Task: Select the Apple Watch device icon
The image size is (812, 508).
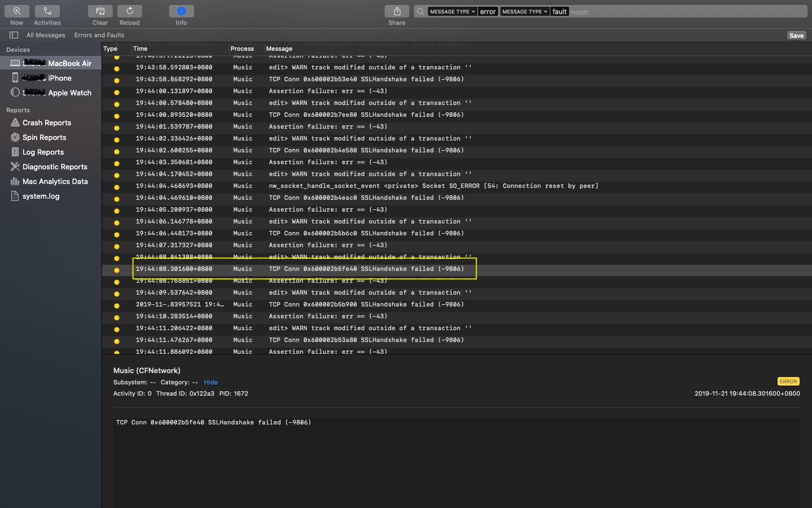Action: [x=15, y=92]
